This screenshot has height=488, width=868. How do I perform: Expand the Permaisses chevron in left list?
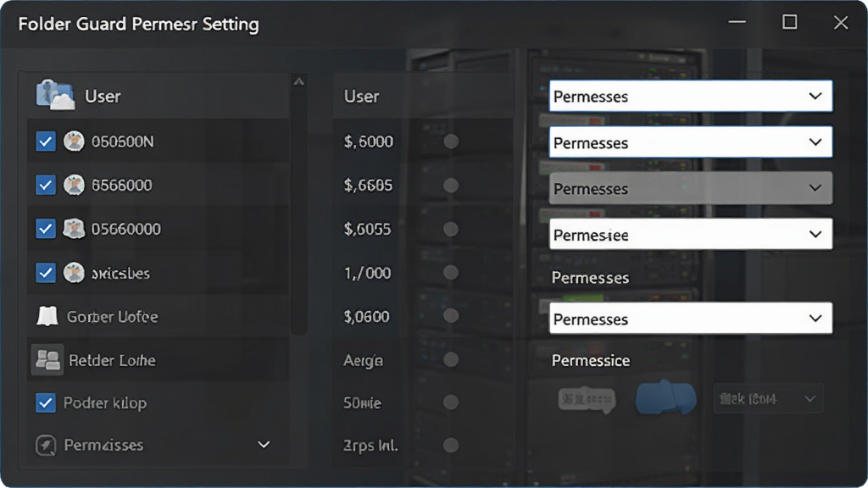(x=264, y=444)
